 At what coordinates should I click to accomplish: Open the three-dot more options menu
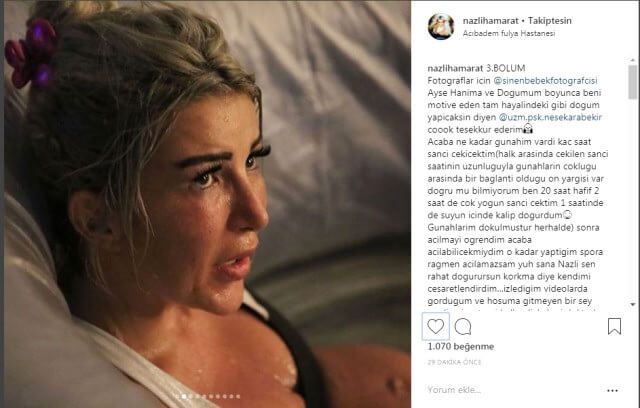coord(612,390)
